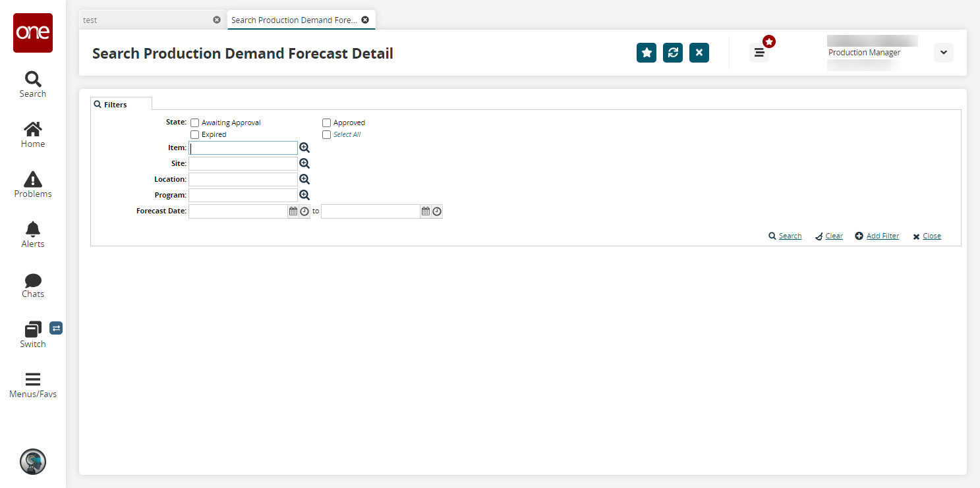The width and height of the screenshot is (980, 488).
Task: Click the Production Manager role label
Action: point(864,53)
